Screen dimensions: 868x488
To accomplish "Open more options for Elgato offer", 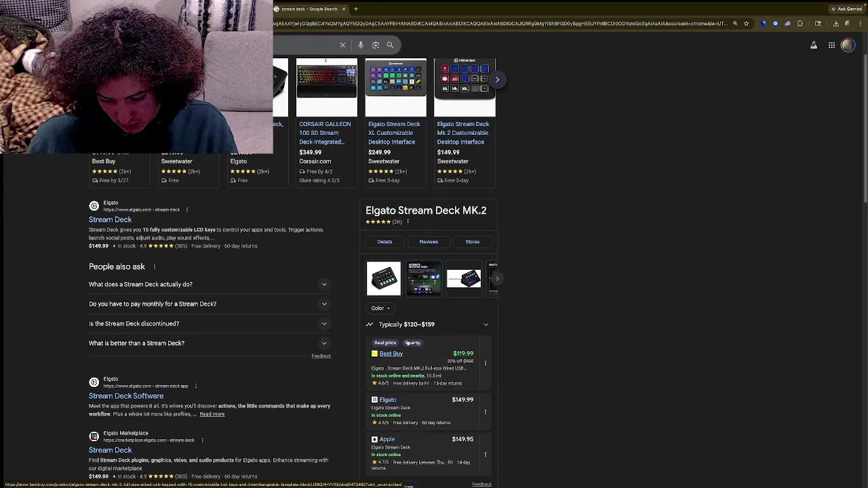I will (x=486, y=411).
